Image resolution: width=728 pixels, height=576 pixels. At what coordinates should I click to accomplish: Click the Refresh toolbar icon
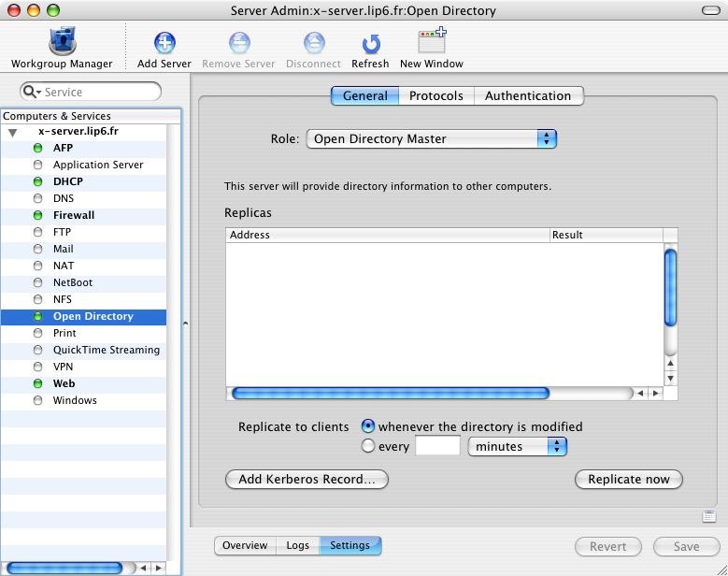click(x=370, y=43)
